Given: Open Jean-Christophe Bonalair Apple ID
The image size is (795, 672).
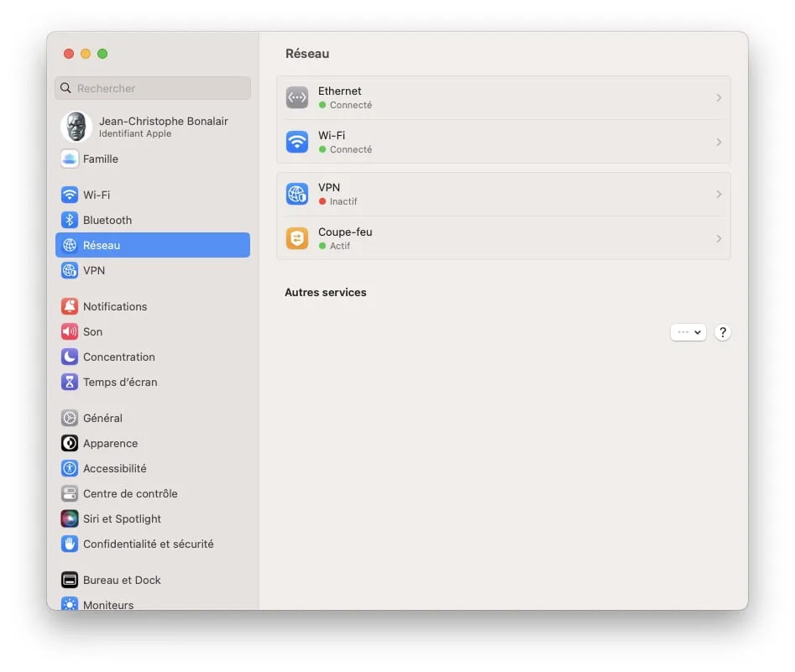Looking at the screenshot, I should pyautogui.click(x=152, y=126).
